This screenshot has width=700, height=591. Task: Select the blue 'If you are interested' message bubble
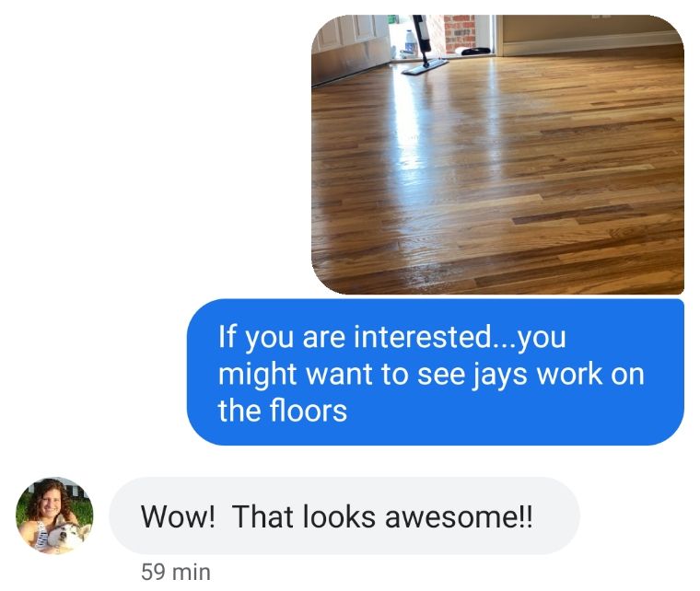(x=436, y=372)
